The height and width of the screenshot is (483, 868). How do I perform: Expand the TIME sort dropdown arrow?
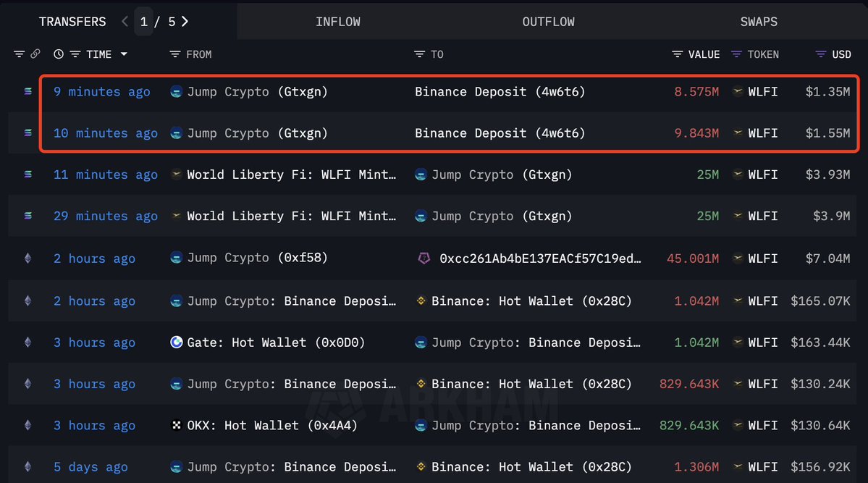coord(124,54)
